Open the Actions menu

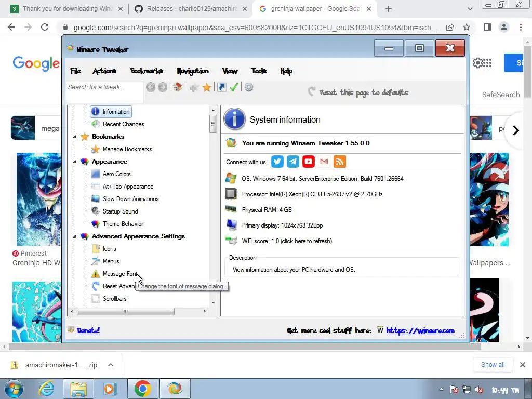click(x=104, y=71)
